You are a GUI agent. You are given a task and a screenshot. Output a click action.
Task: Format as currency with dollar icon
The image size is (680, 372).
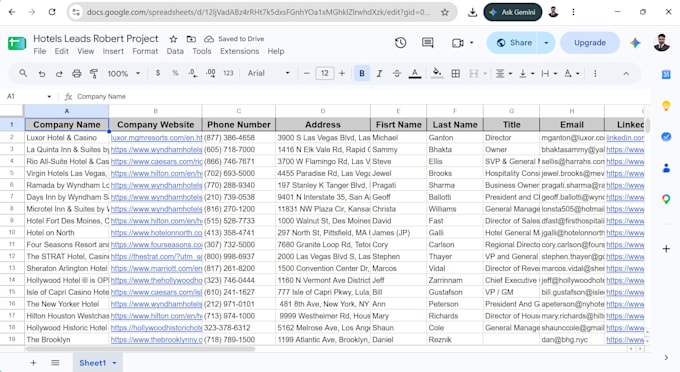[x=158, y=73]
